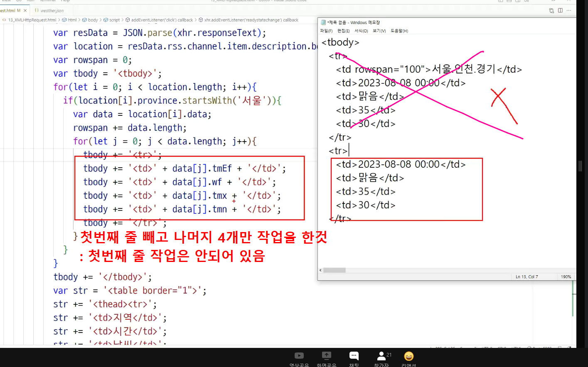Viewport: 588px width, 367px height.
Task: Click '<td>맑음</td>' inside the red box in Notepad
Action: (x=370, y=178)
